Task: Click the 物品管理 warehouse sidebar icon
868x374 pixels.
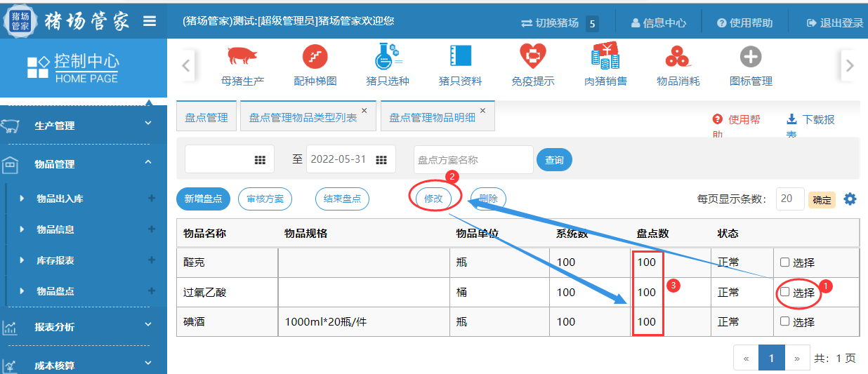Action: [x=10, y=164]
